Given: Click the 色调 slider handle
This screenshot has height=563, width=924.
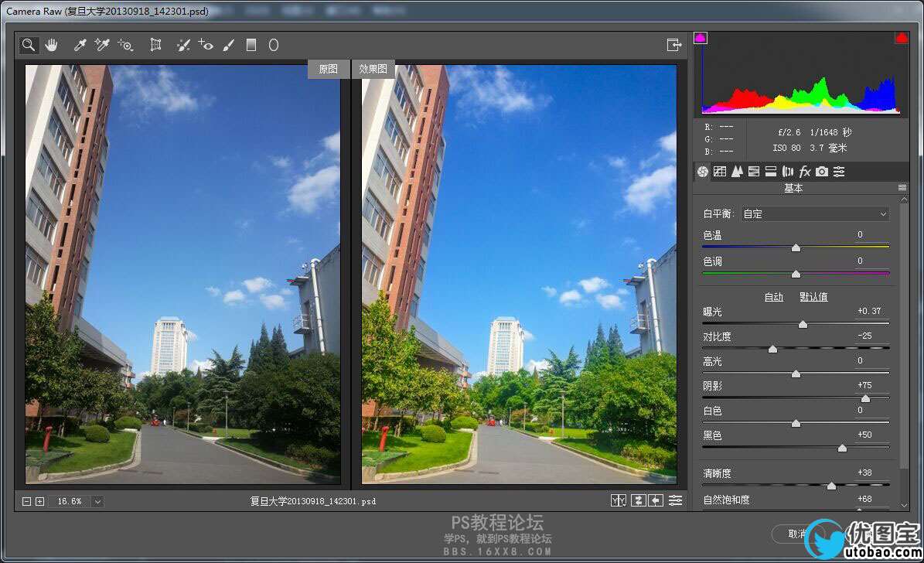Looking at the screenshot, I should 796,274.
